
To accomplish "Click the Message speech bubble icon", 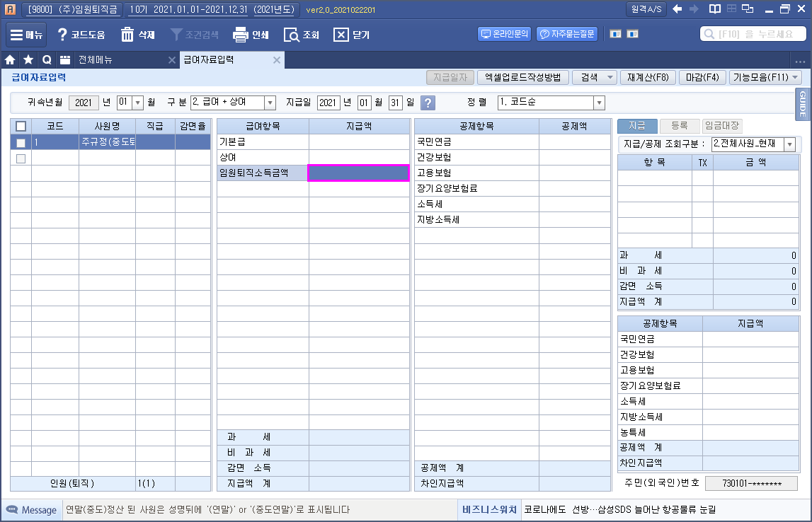I will (11, 509).
